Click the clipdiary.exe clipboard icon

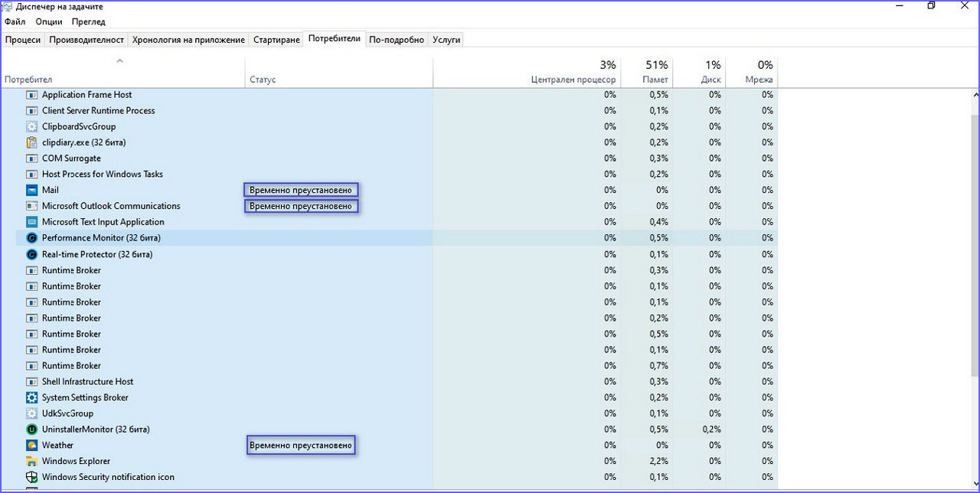[31, 142]
